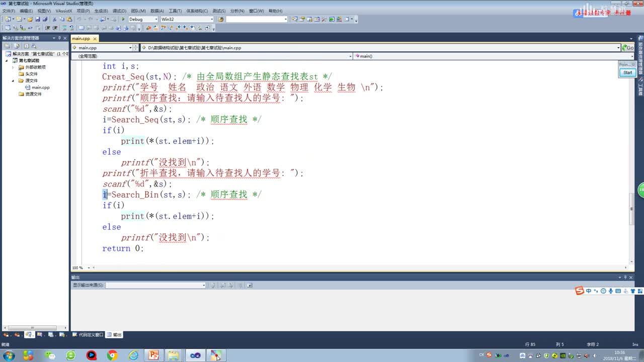Image resolution: width=644 pixels, height=362 pixels.
Task: Close the Solution Explorer panel
Action: pos(65,38)
